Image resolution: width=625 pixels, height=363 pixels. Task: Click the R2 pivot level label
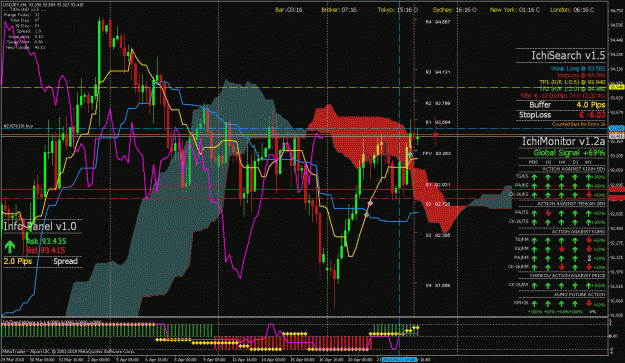(x=438, y=103)
